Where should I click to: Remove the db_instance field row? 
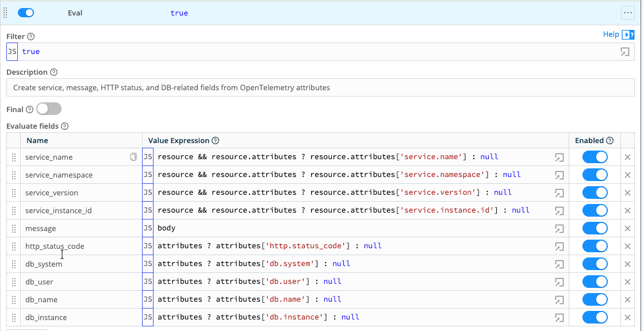(627, 317)
